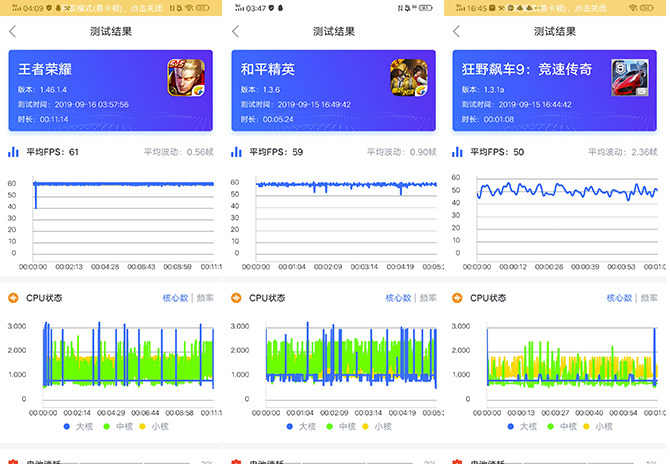Screen dimensions: 670x472
Task: Click the 和平精英 FPS line chart
Action: pyautogui.click(x=347, y=218)
